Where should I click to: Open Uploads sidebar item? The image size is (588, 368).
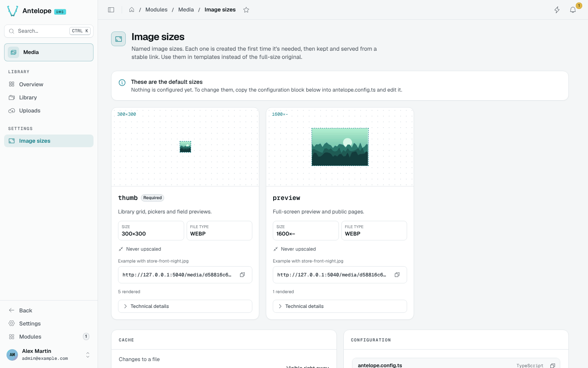tap(49, 110)
